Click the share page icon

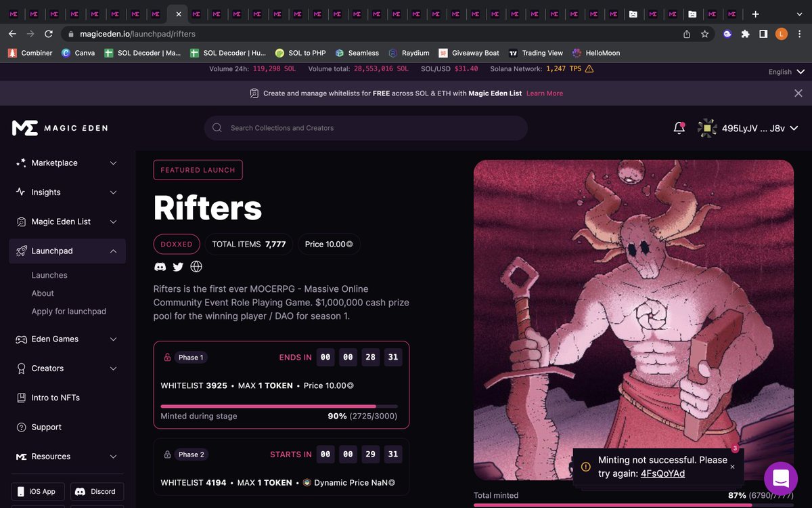[687, 34]
